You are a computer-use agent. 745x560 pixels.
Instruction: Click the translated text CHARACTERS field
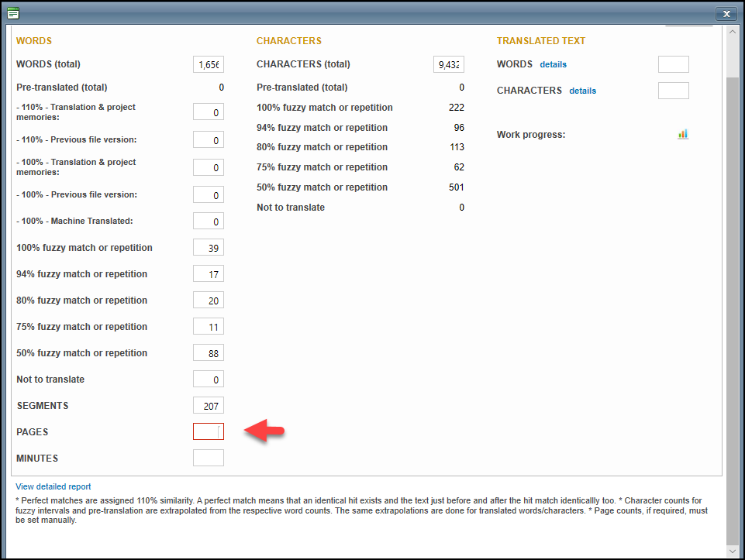673,91
